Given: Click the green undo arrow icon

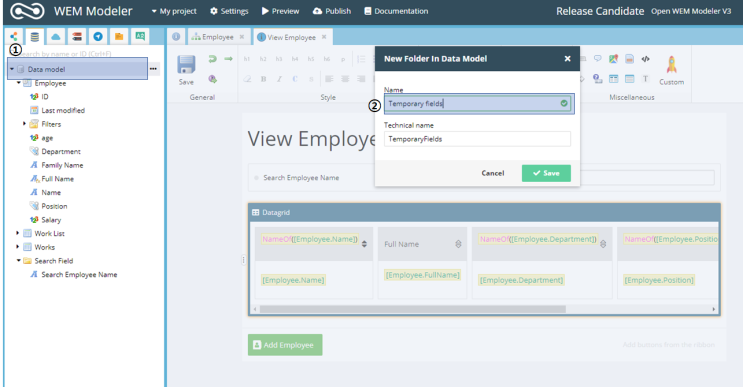Looking at the screenshot, I should point(212,59).
